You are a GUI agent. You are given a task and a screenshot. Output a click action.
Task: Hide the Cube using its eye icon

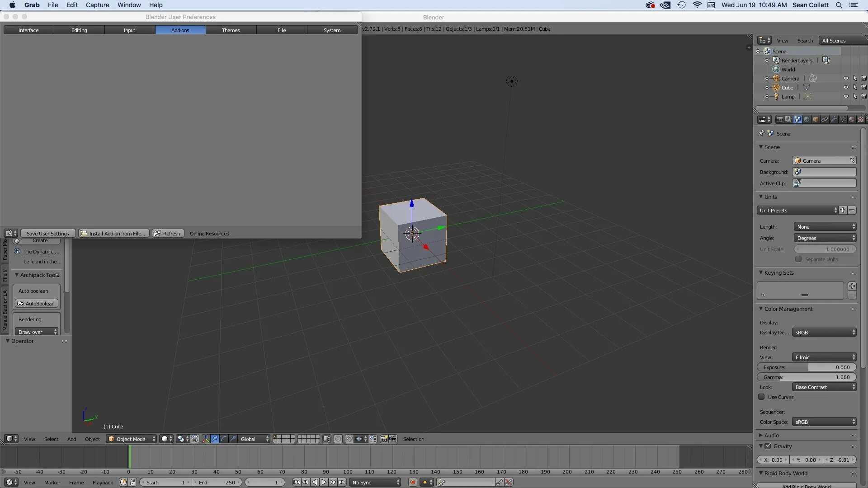click(845, 87)
